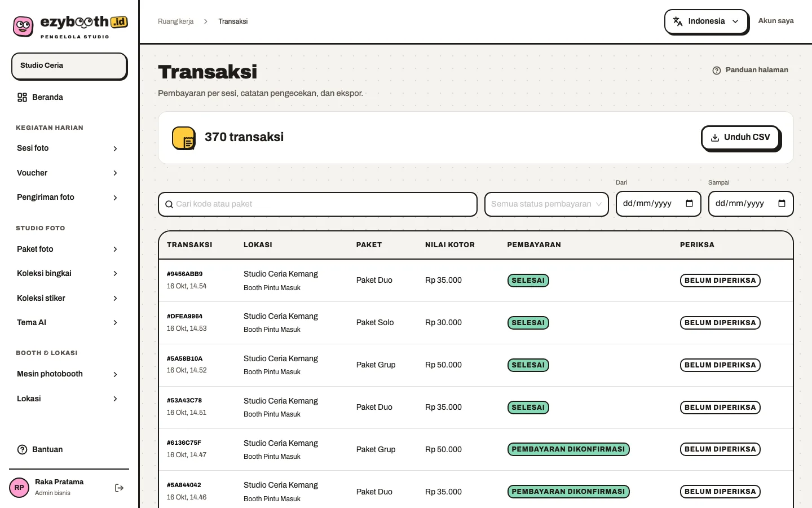Click Ruang kerja breadcrumb link
The image size is (812, 508).
point(175,21)
